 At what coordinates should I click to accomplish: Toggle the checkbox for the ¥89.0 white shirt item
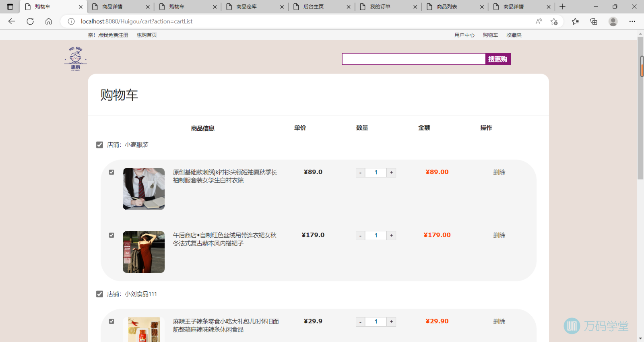pyautogui.click(x=111, y=172)
